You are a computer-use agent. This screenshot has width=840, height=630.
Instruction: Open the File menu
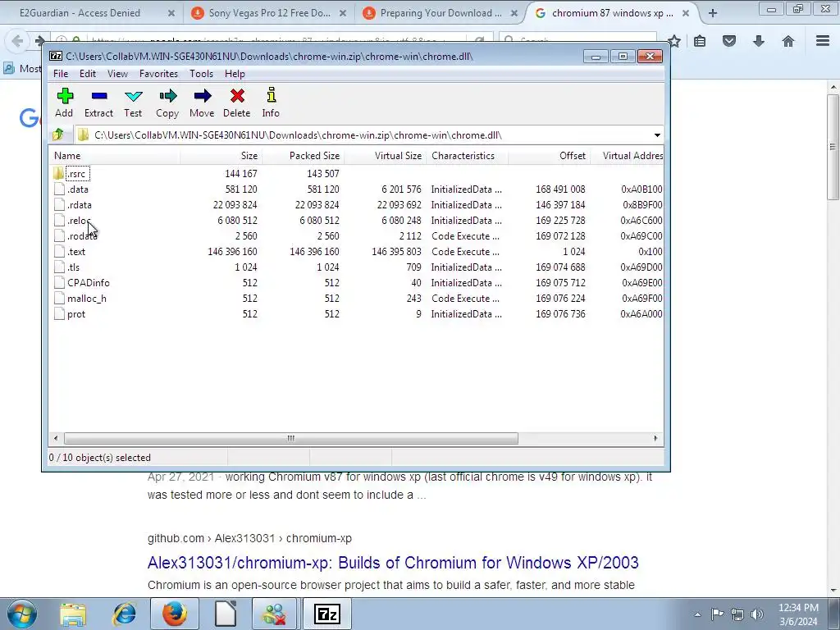pos(61,73)
